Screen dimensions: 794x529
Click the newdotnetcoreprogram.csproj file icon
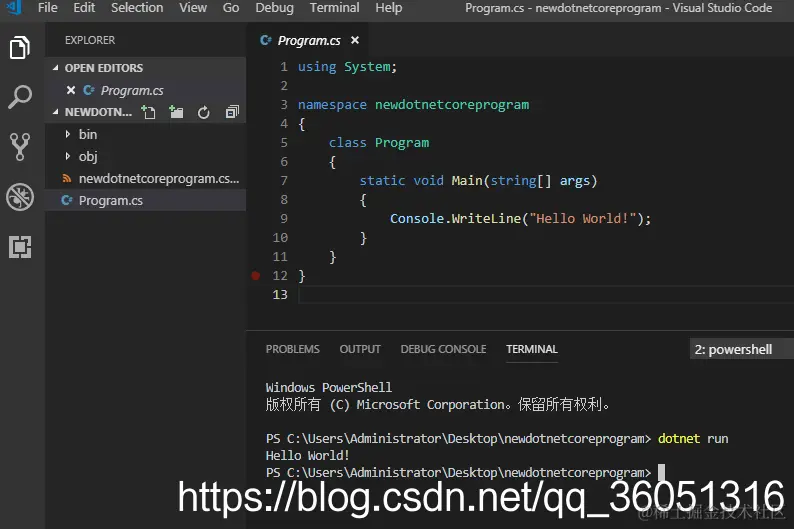tap(66, 179)
